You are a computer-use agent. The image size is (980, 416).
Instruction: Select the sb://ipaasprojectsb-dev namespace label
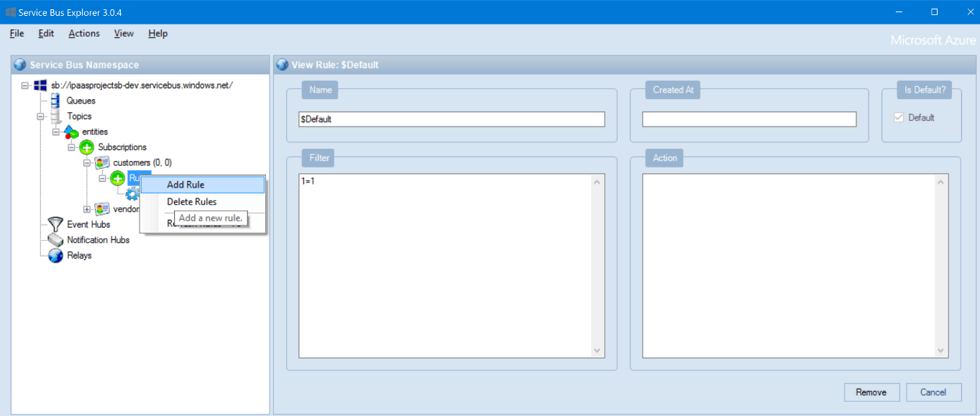tap(142, 85)
